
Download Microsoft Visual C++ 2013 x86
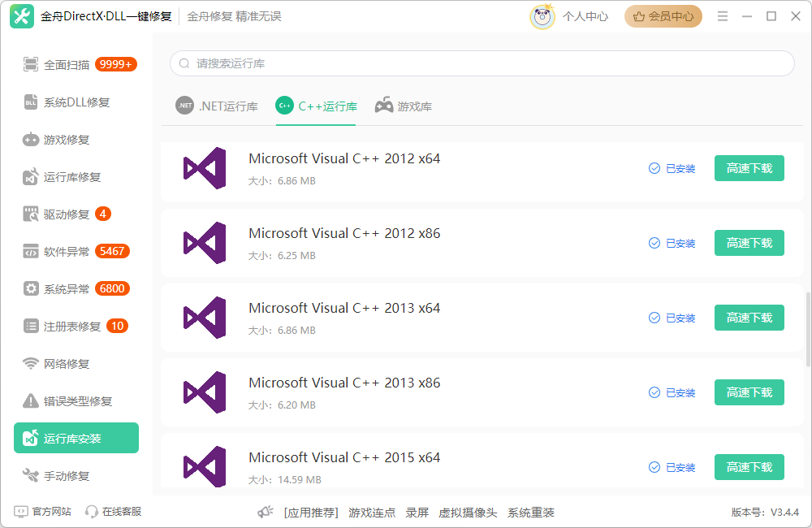click(x=749, y=392)
